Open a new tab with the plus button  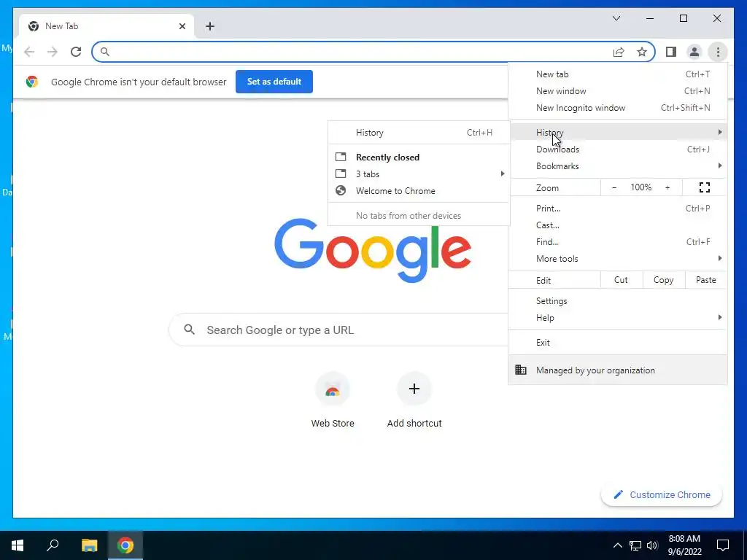pos(210,26)
